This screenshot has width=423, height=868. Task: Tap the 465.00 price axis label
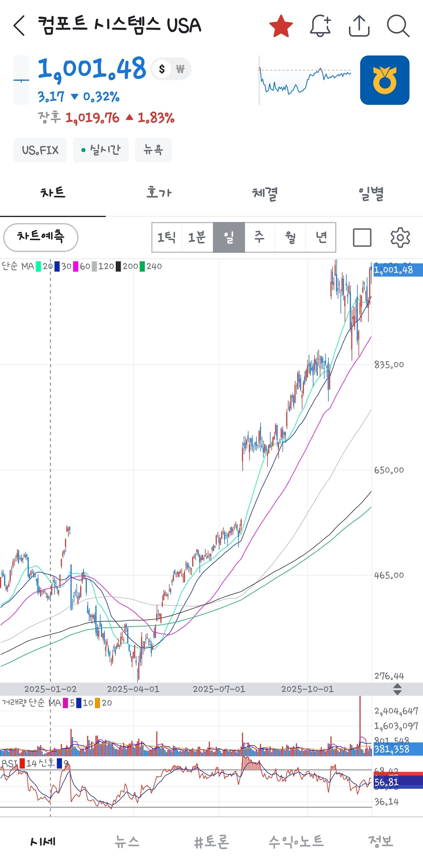389,575
